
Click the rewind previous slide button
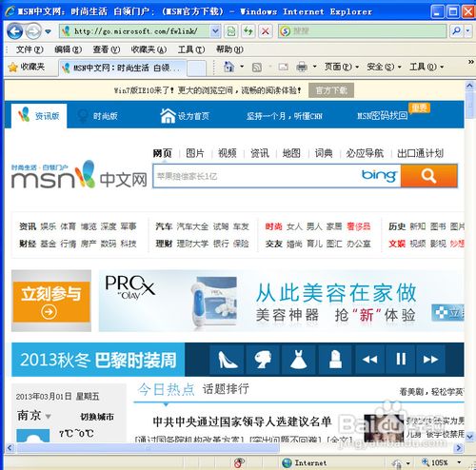[369, 360]
